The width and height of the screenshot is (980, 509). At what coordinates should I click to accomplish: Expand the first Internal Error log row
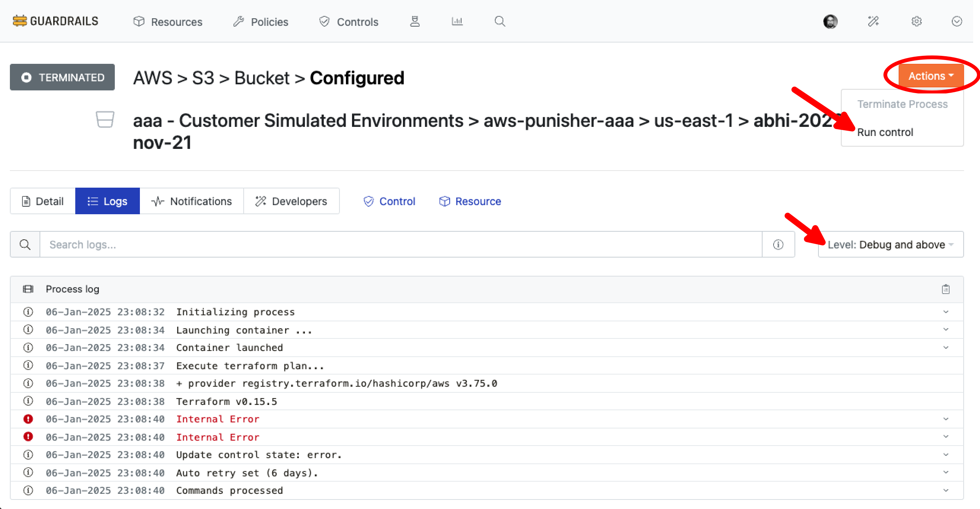(945, 419)
